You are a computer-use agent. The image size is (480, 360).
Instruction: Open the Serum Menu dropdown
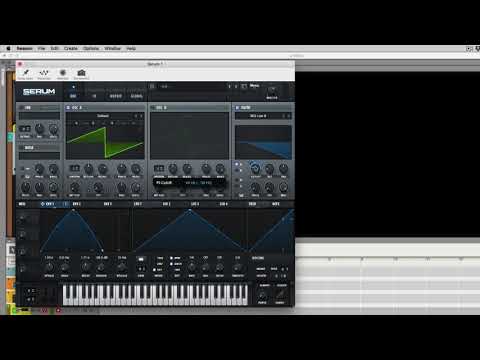[x=254, y=86]
